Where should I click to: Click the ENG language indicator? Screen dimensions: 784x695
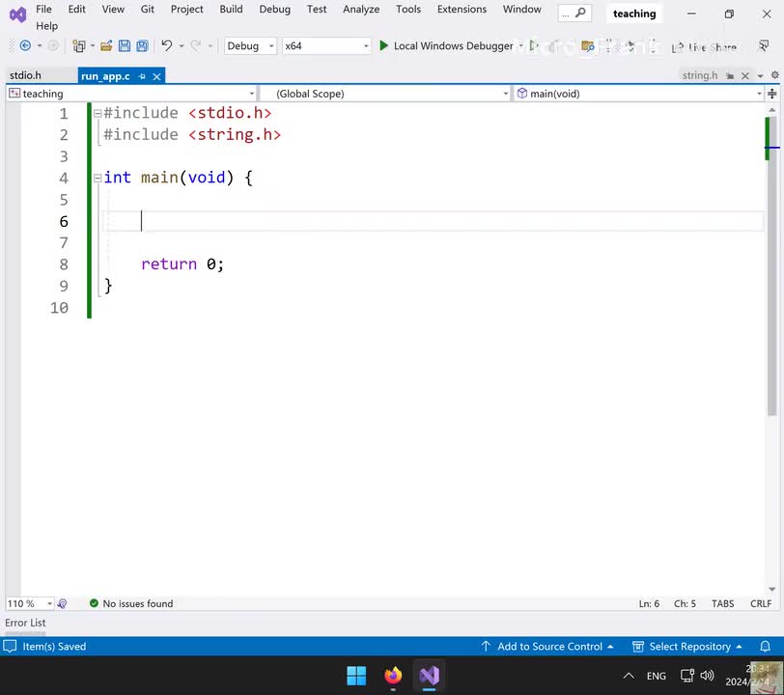click(656, 676)
